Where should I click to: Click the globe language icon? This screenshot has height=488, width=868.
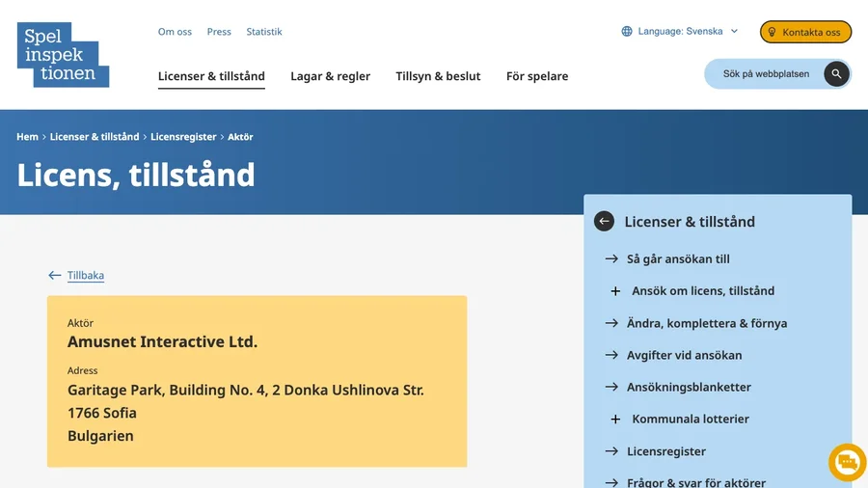pos(627,32)
